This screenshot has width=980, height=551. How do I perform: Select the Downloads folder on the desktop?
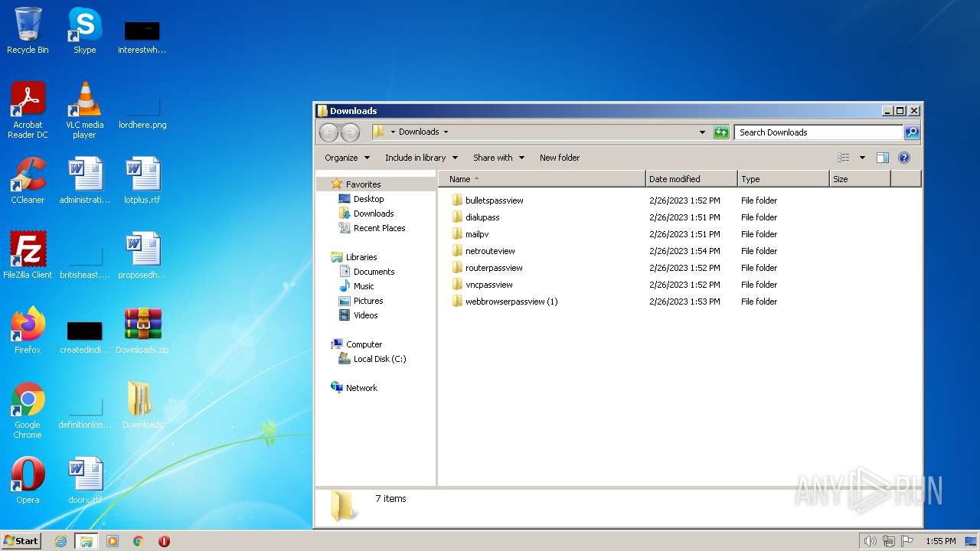tap(142, 406)
